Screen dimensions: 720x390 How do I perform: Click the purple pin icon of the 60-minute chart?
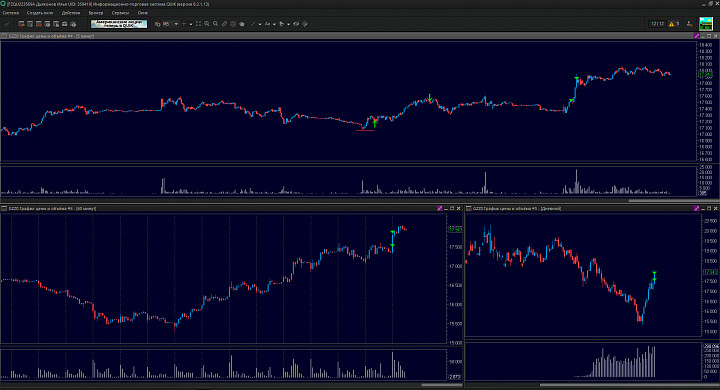(x=439, y=209)
